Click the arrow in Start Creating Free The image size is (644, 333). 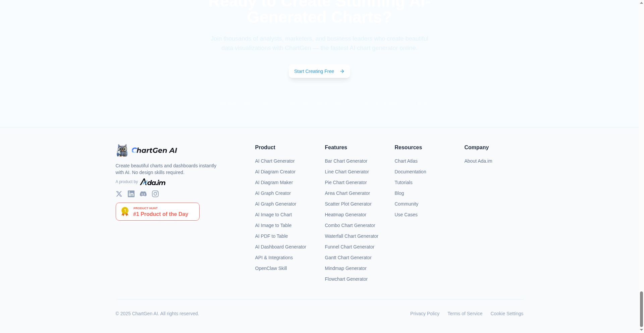342,71
